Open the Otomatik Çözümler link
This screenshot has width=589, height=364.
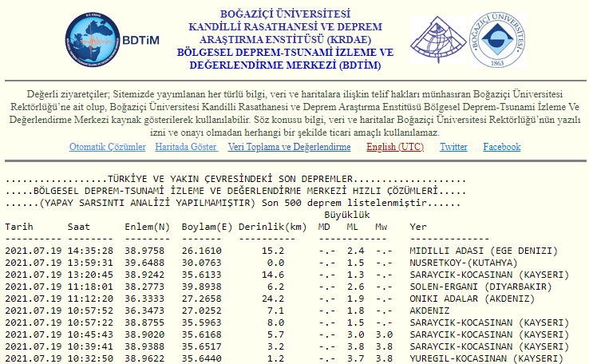[108, 147]
